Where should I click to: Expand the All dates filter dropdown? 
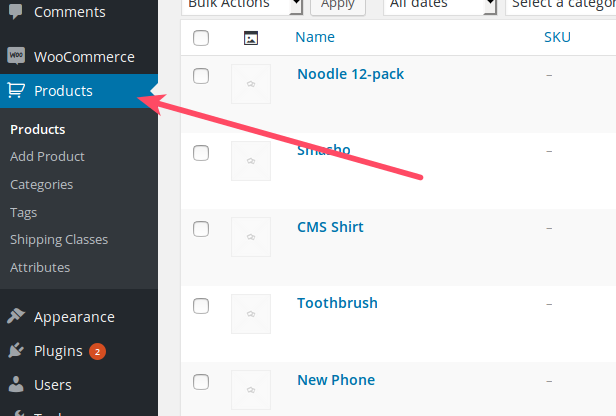coord(440,4)
